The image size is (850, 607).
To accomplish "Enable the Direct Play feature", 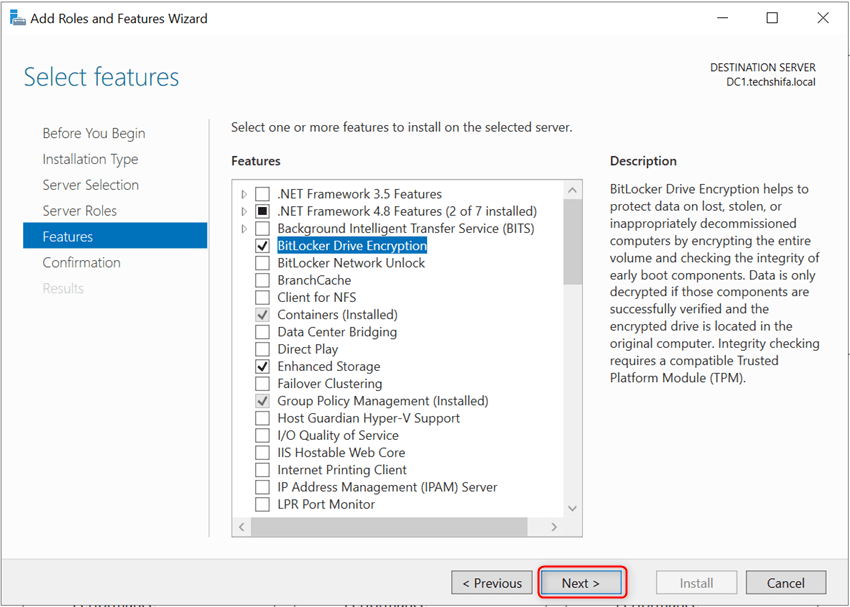I will point(262,348).
